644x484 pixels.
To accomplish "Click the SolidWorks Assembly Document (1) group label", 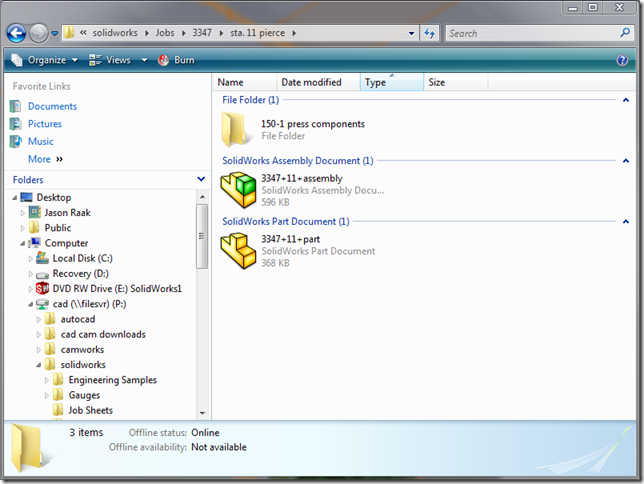I will [x=298, y=161].
